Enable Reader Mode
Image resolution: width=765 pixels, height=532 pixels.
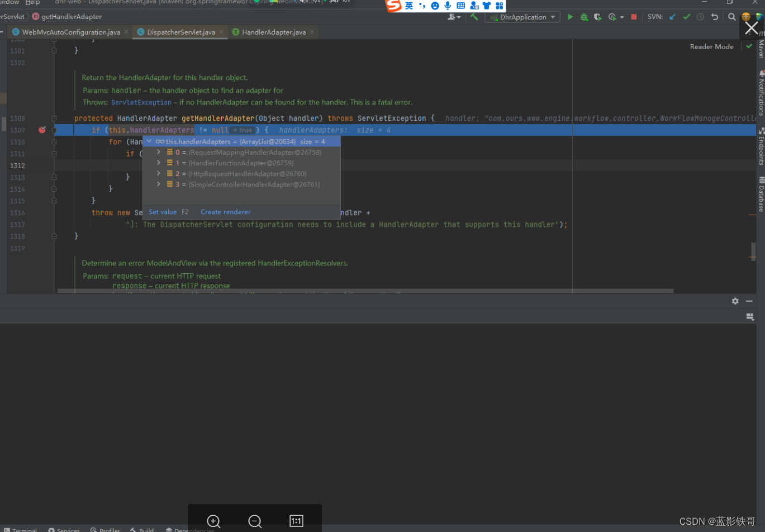pyautogui.click(x=711, y=46)
